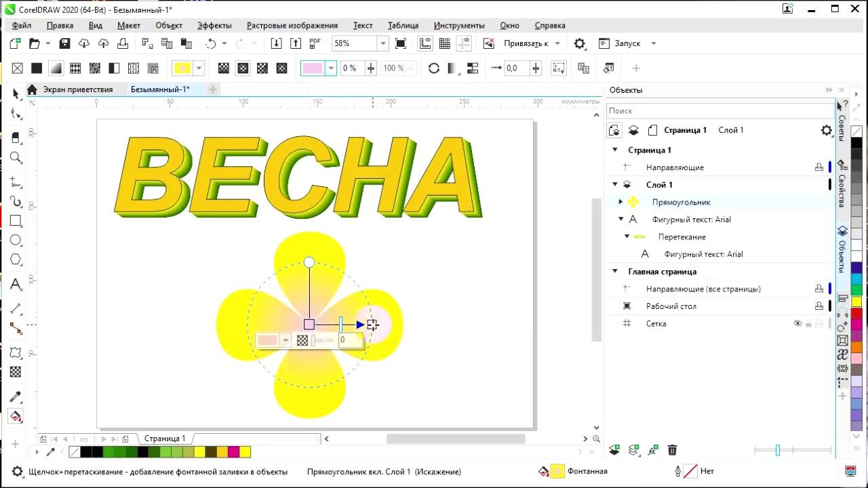The image size is (868, 488).
Task: Expand the Прямоугольник object in tree
Action: [x=620, y=202]
